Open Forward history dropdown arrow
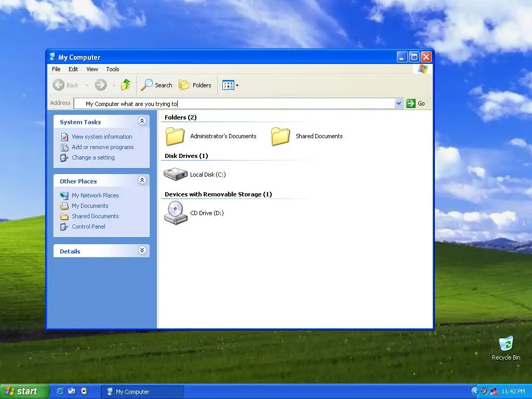The width and height of the screenshot is (532, 399). [x=114, y=85]
